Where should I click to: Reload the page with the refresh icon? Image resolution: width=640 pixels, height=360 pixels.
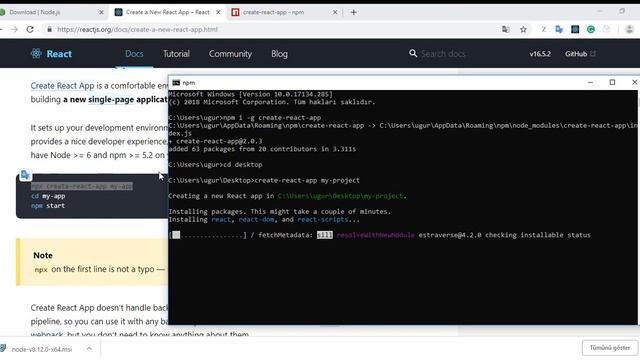[30, 29]
